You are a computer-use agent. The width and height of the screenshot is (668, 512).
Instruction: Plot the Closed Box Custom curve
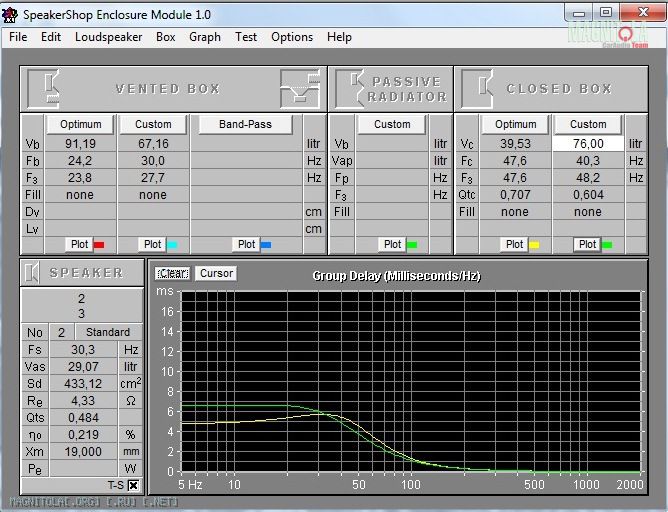[587, 244]
